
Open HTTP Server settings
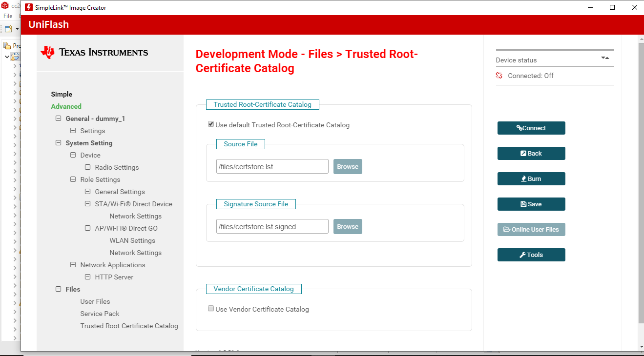pyautogui.click(x=114, y=277)
